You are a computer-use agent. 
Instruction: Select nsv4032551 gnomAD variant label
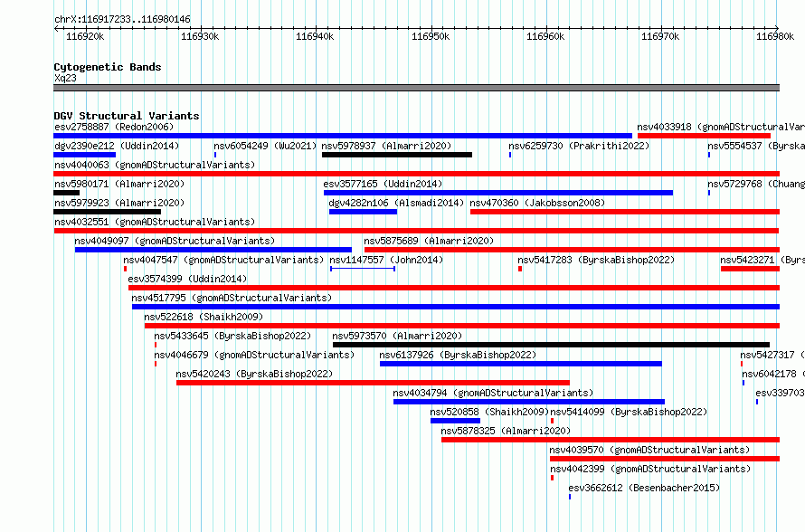click(155, 222)
